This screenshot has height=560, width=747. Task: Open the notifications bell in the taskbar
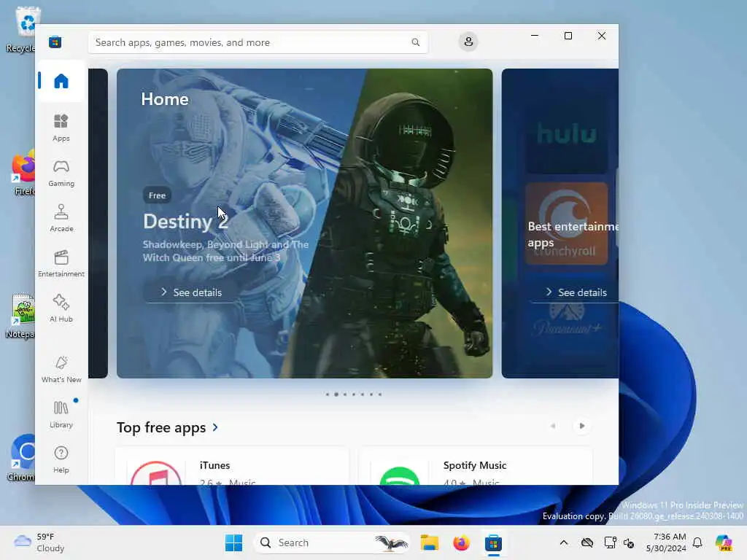(697, 542)
